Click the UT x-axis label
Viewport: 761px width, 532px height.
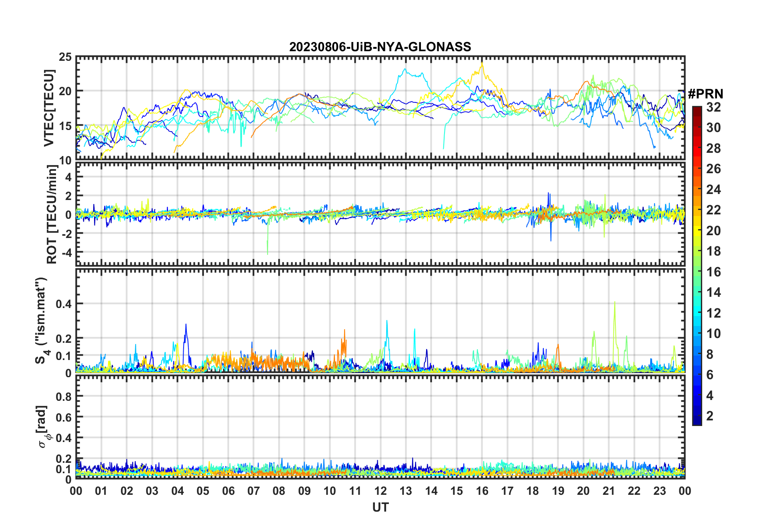tap(380, 507)
